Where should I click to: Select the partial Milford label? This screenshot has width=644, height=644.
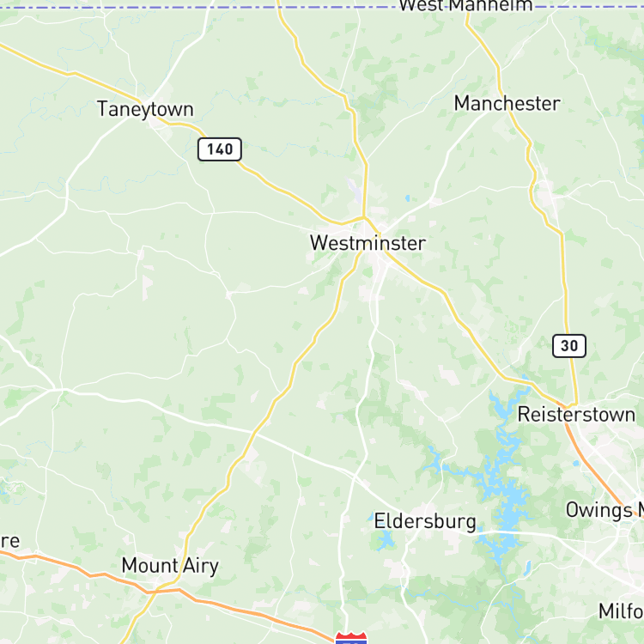tap(621, 611)
